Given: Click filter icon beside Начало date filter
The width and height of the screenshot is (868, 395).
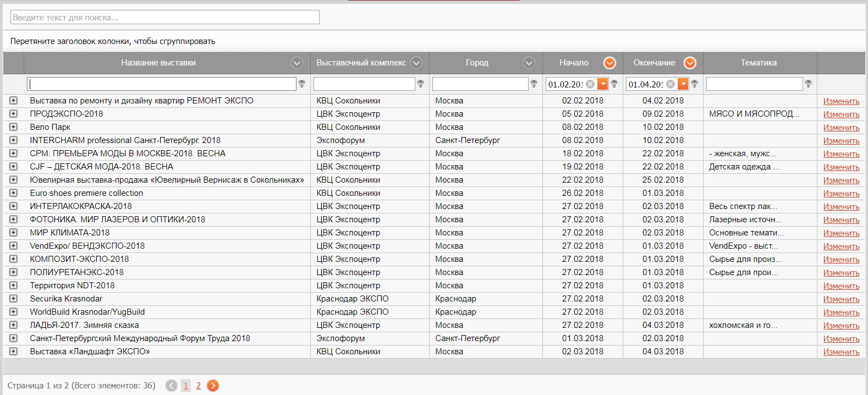Looking at the screenshot, I should pyautogui.click(x=614, y=84).
